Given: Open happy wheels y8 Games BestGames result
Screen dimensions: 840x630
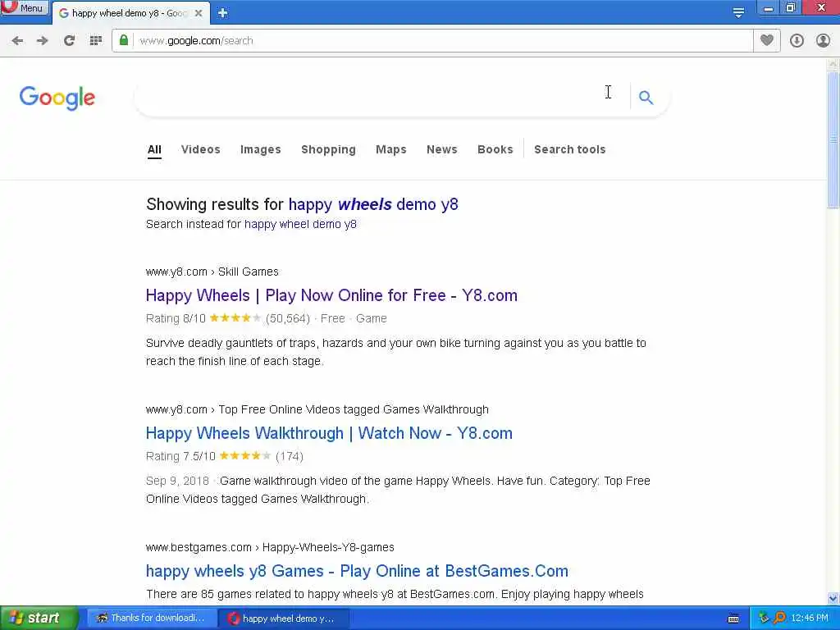Looking at the screenshot, I should click(x=357, y=571).
